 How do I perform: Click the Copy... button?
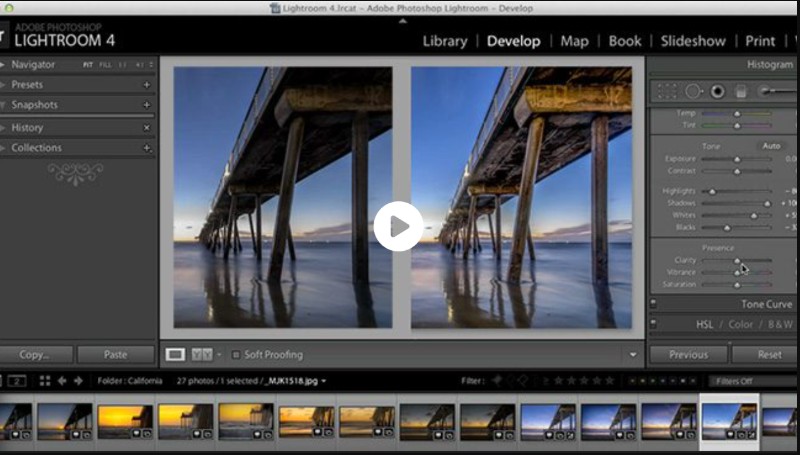coord(34,354)
